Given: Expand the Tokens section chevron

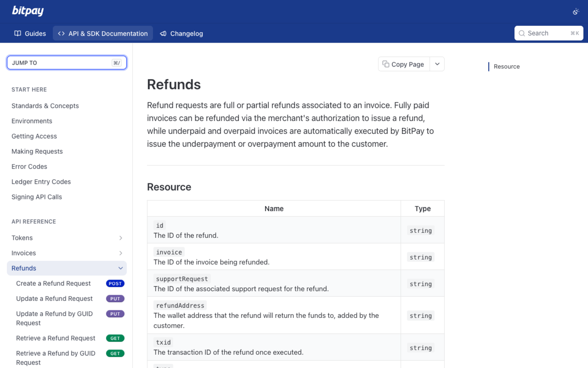Looking at the screenshot, I should coord(121,238).
